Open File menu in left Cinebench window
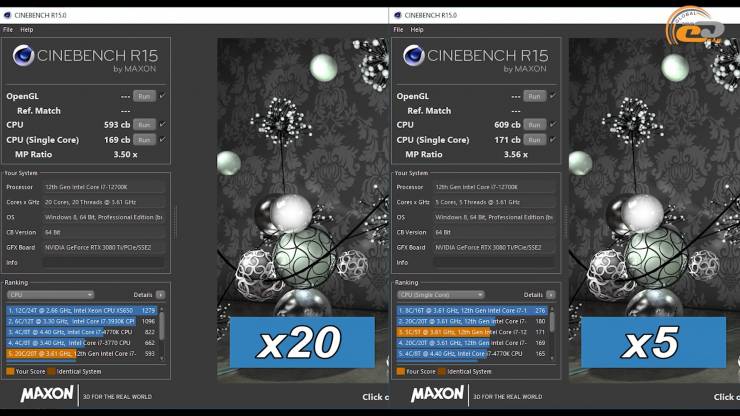 pyautogui.click(x=8, y=30)
